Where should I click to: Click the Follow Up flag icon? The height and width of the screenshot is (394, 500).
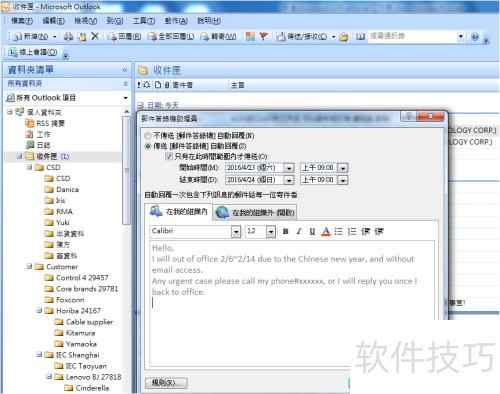tap(264, 36)
